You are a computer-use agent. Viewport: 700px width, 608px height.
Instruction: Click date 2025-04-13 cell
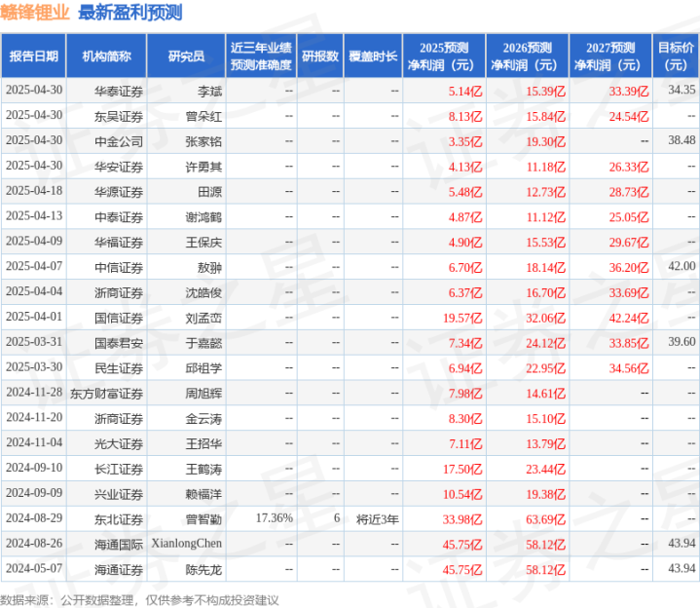tap(34, 215)
